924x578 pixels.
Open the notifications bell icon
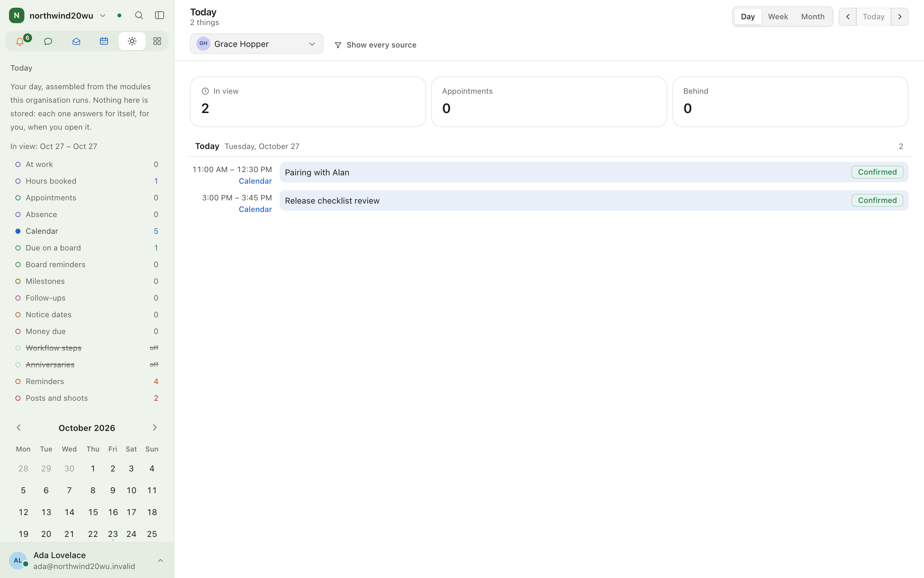tap(20, 41)
